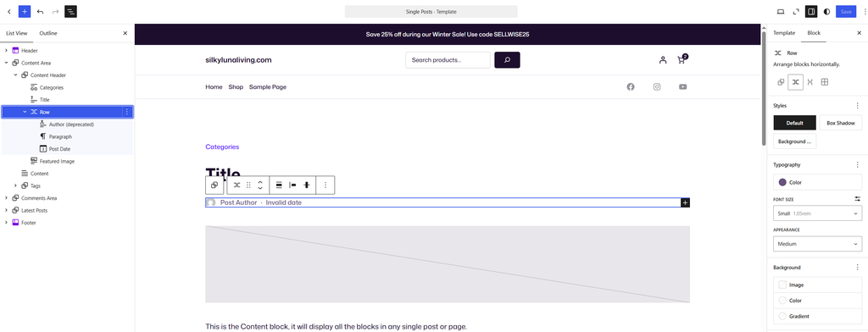
Task: Open the Typography options menu
Action: coord(858,165)
